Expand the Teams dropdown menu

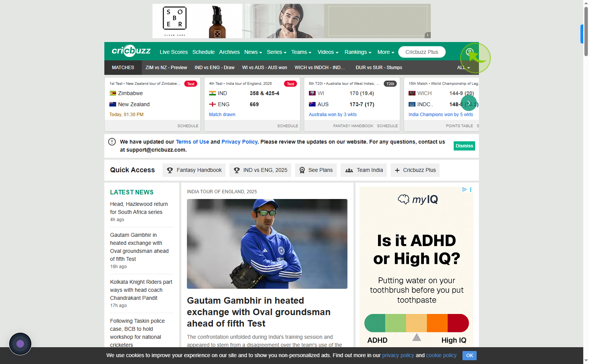(x=301, y=52)
